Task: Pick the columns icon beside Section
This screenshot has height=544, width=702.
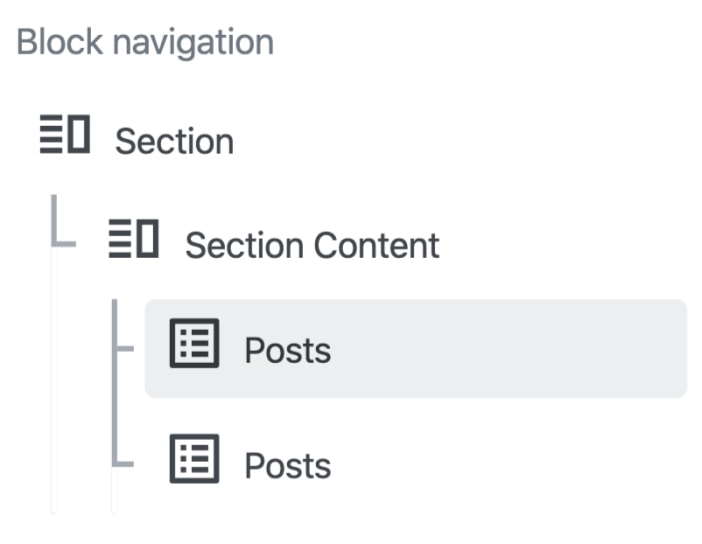Action: pos(64,136)
